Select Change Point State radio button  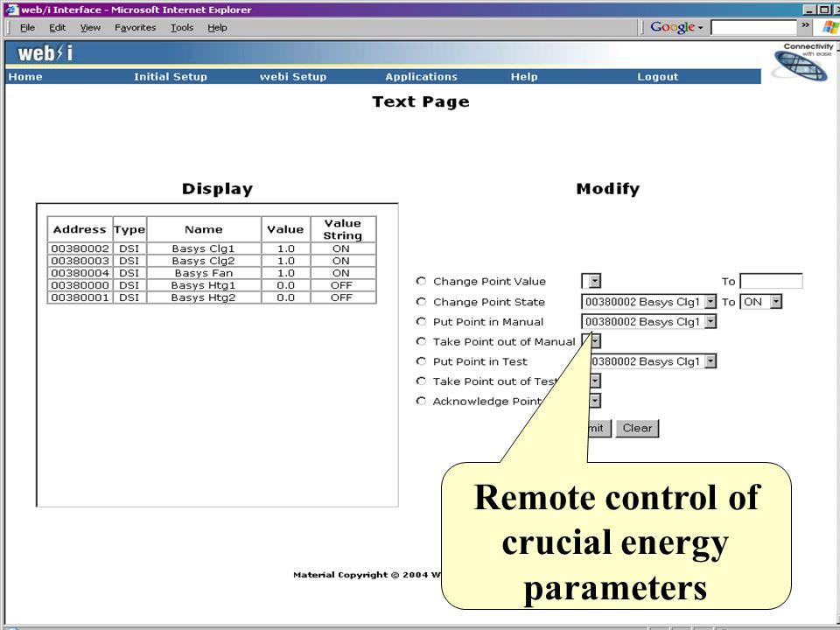[421, 301]
